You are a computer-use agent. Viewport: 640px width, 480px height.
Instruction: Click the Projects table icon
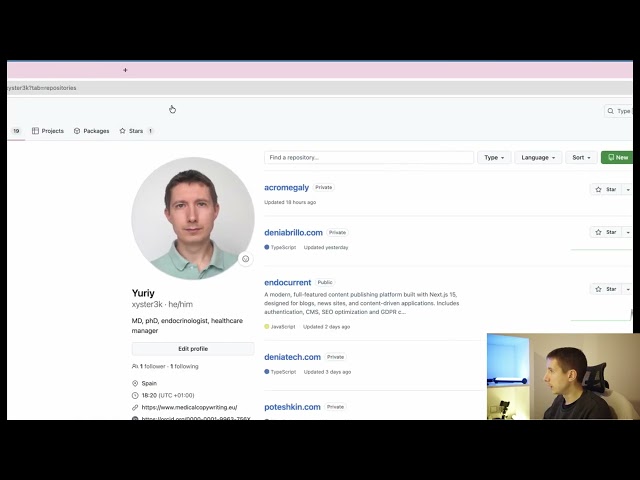coord(36,131)
